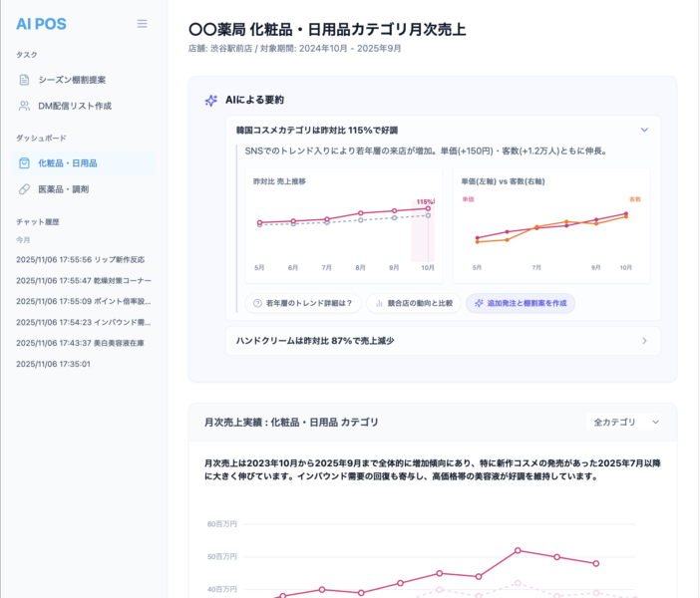Click the shopping bag icon for 化粧品・日用品
Image resolution: width=700 pixels, height=598 pixels.
[x=25, y=162]
